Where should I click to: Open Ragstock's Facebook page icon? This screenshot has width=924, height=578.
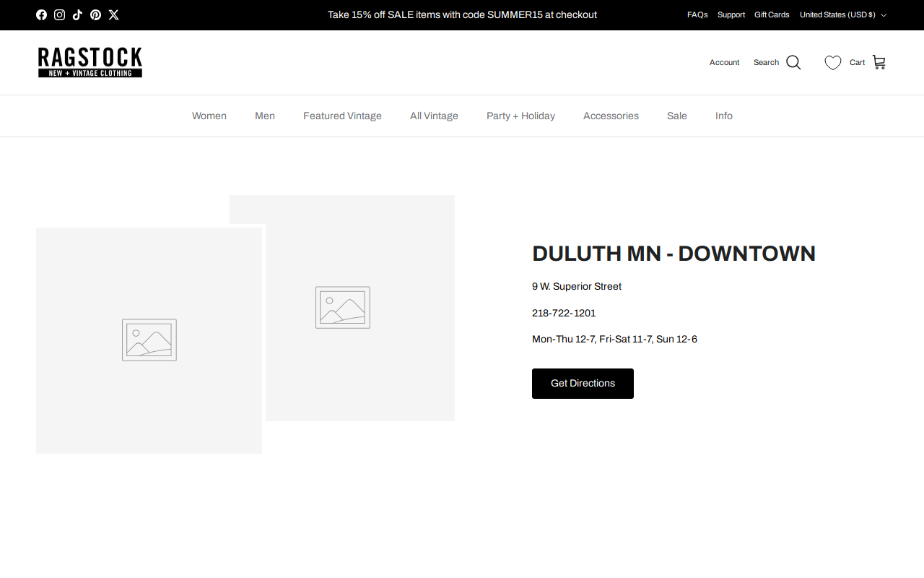41,14
